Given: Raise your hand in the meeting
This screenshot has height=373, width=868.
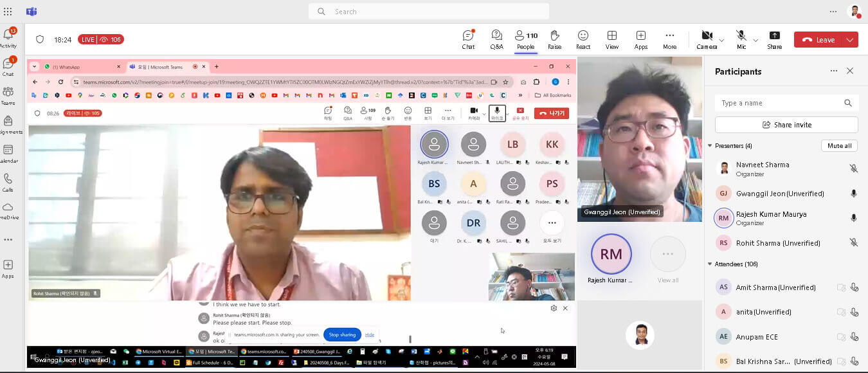Looking at the screenshot, I should (x=554, y=39).
